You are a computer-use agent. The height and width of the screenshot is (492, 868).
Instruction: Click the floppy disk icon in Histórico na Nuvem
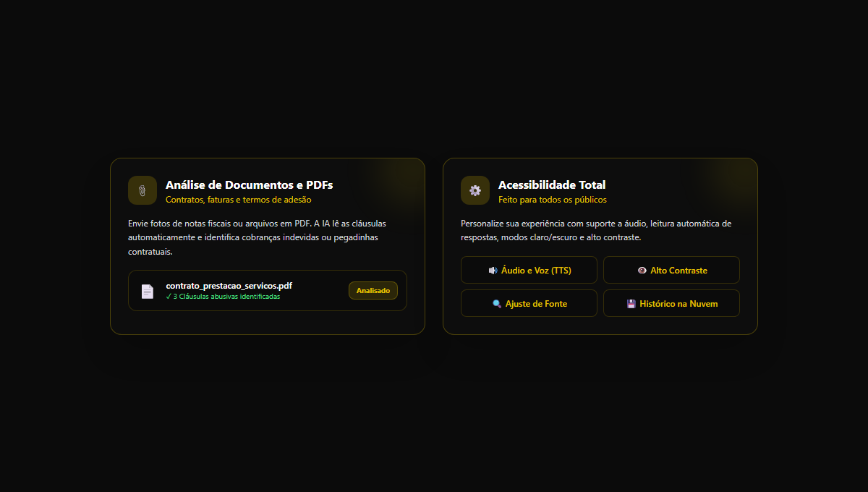click(x=631, y=304)
